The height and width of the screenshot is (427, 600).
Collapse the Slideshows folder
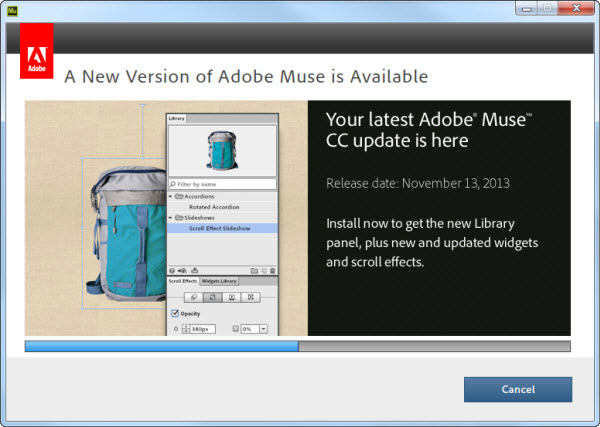(x=171, y=218)
